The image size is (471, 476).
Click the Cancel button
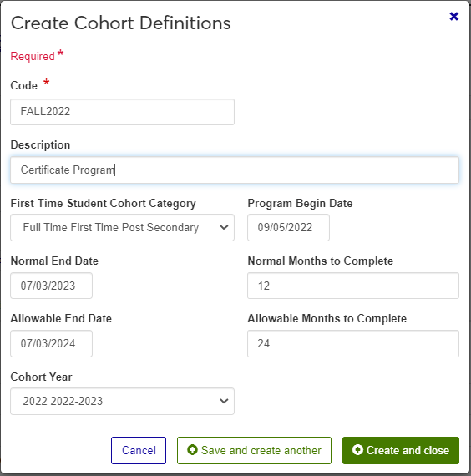pyautogui.click(x=139, y=450)
